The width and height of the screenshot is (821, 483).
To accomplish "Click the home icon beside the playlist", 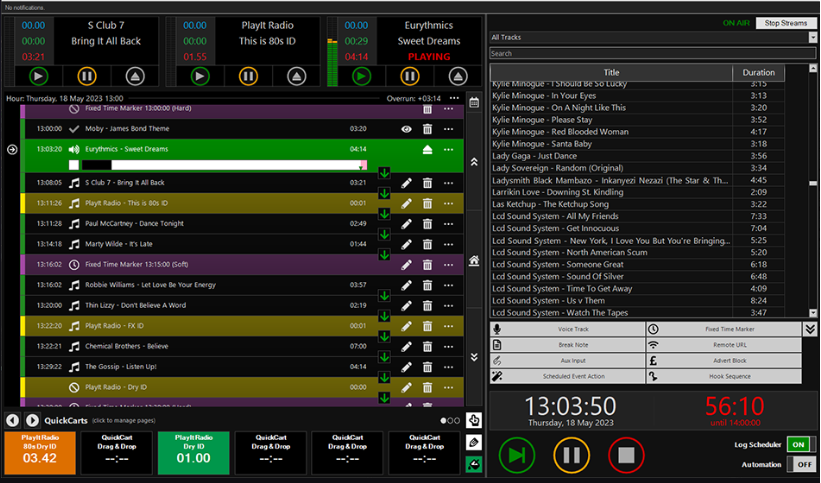I will (x=473, y=260).
